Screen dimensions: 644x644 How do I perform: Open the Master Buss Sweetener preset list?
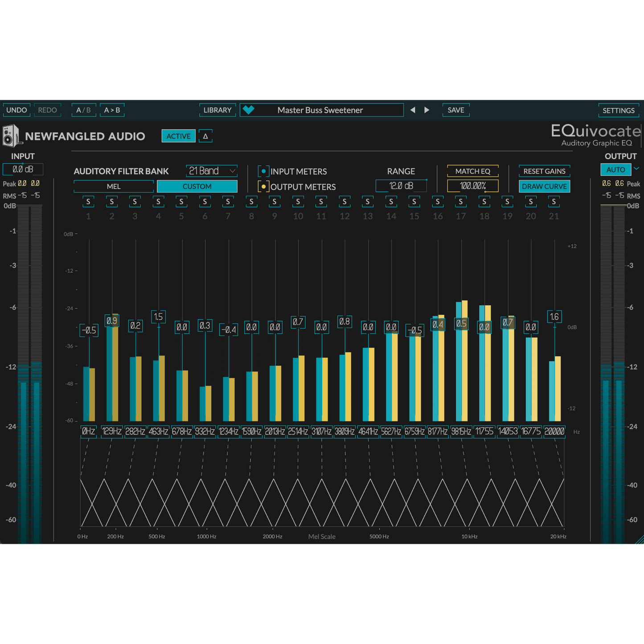point(320,110)
